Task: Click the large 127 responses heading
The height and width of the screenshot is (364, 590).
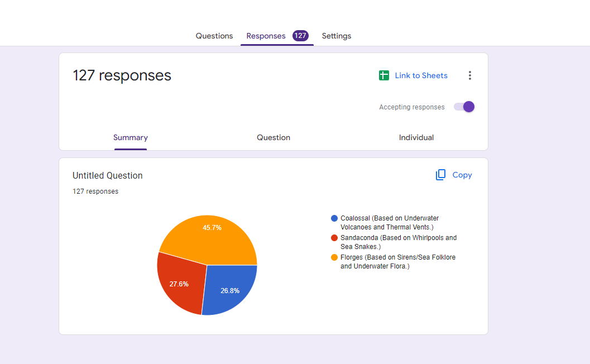Action: click(x=122, y=75)
